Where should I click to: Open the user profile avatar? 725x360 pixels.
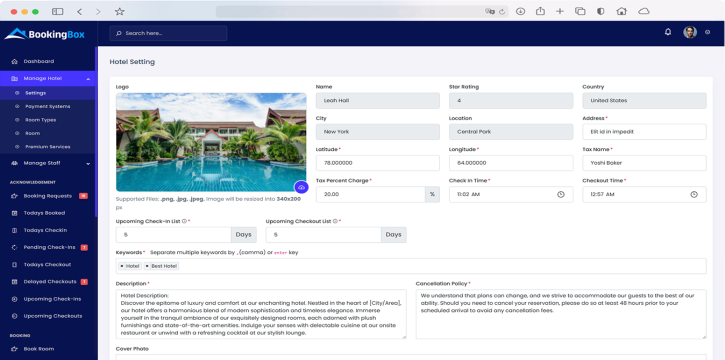(x=690, y=32)
